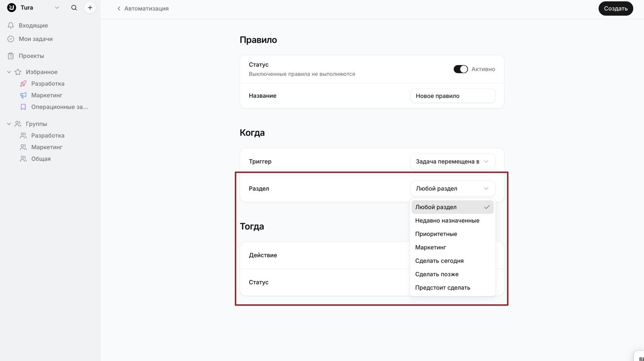Open Маркетинг under Избранное
This screenshot has width=644, height=361.
[47, 95]
